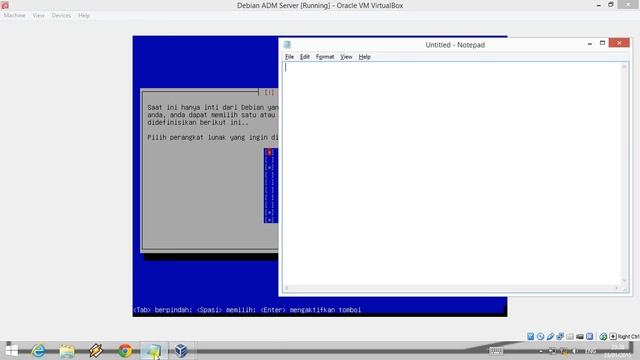
Task: Click Notepad horizontal scrollbar left arrow
Action: (x=287, y=288)
